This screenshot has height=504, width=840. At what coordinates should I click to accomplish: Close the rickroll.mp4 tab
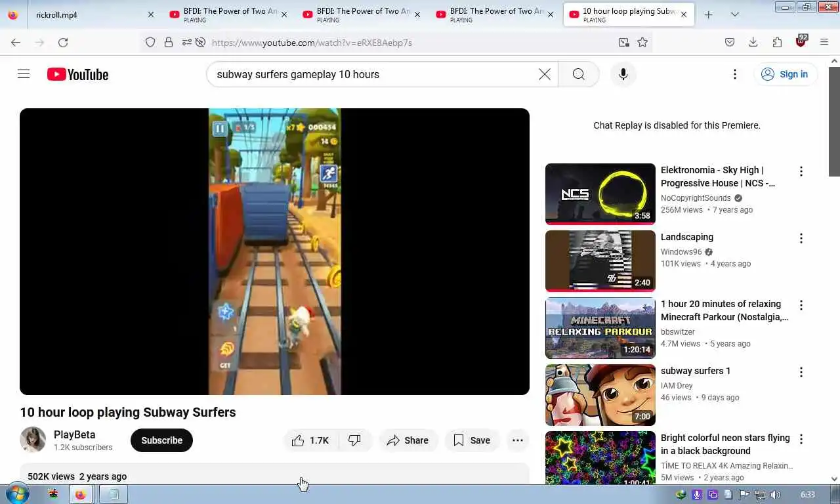coord(150,14)
